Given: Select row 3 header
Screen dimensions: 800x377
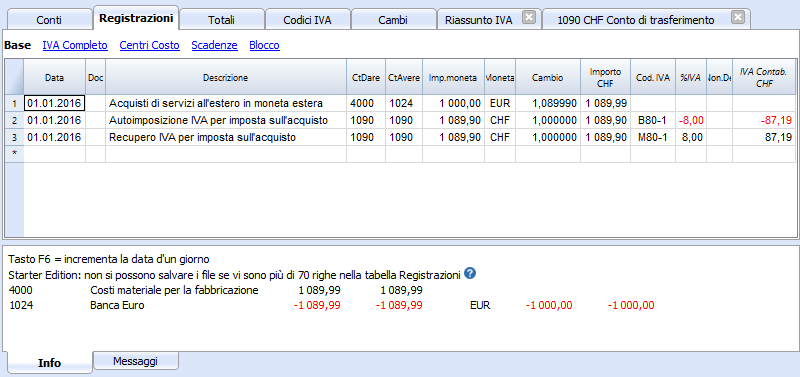Looking at the screenshot, I should click(x=14, y=137).
